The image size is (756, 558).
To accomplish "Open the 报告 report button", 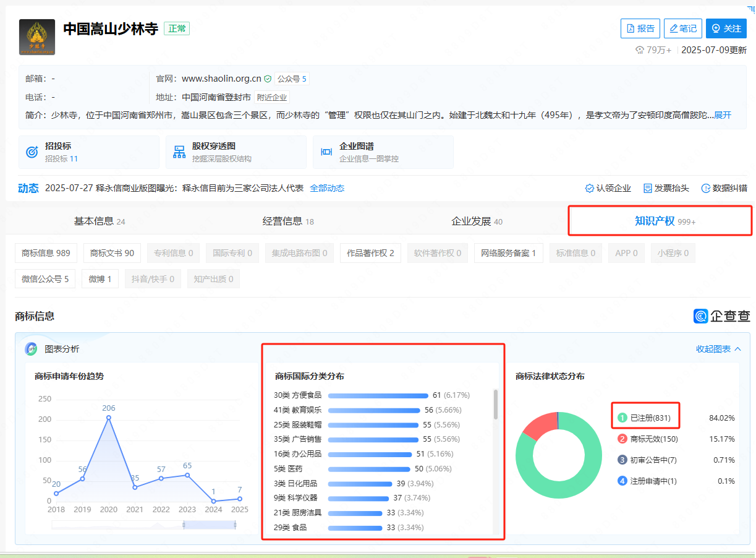I will [x=640, y=28].
